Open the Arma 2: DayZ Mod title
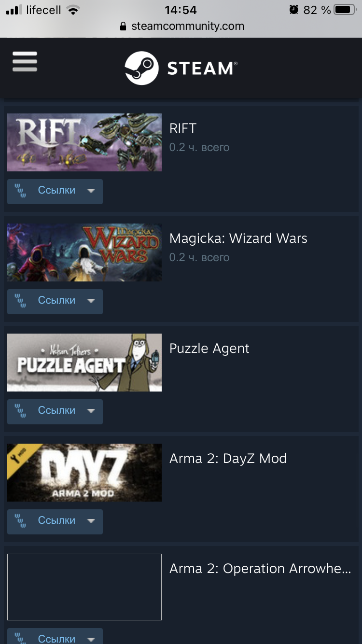This screenshot has width=362, height=644. [x=228, y=459]
